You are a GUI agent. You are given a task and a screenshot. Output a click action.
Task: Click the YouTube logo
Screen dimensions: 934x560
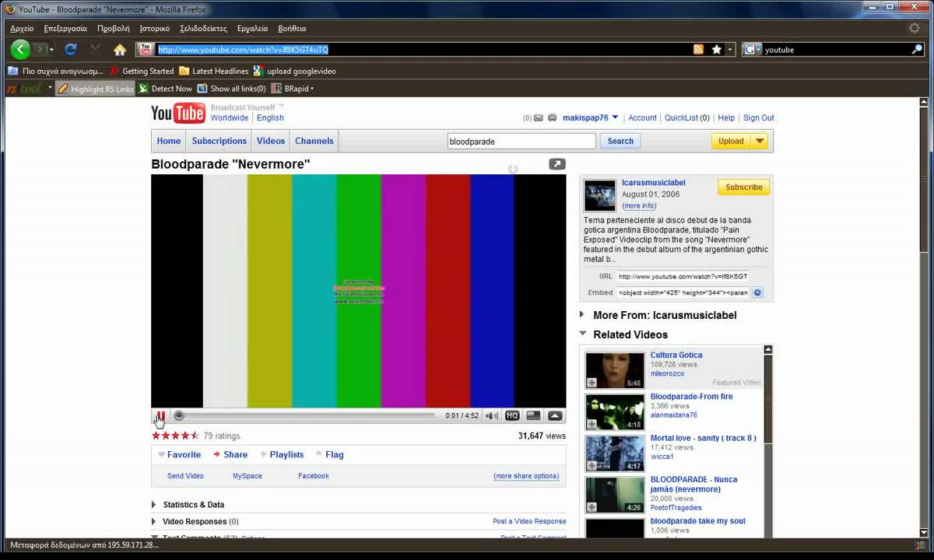pyautogui.click(x=178, y=114)
